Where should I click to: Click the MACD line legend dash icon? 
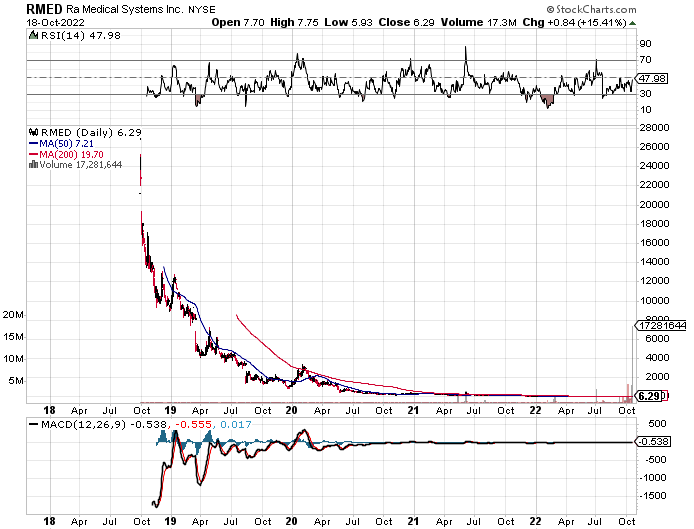click(x=33, y=424)
